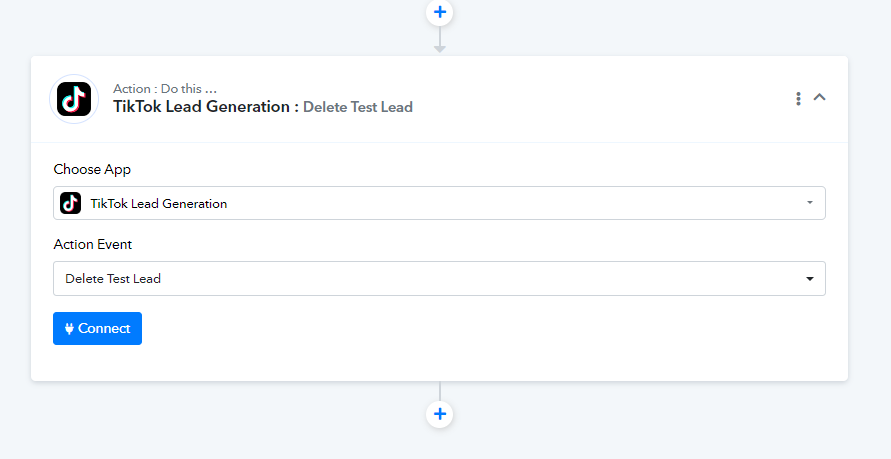Click the 'Delete Test Lead' header title text

(x=358, y=107)
